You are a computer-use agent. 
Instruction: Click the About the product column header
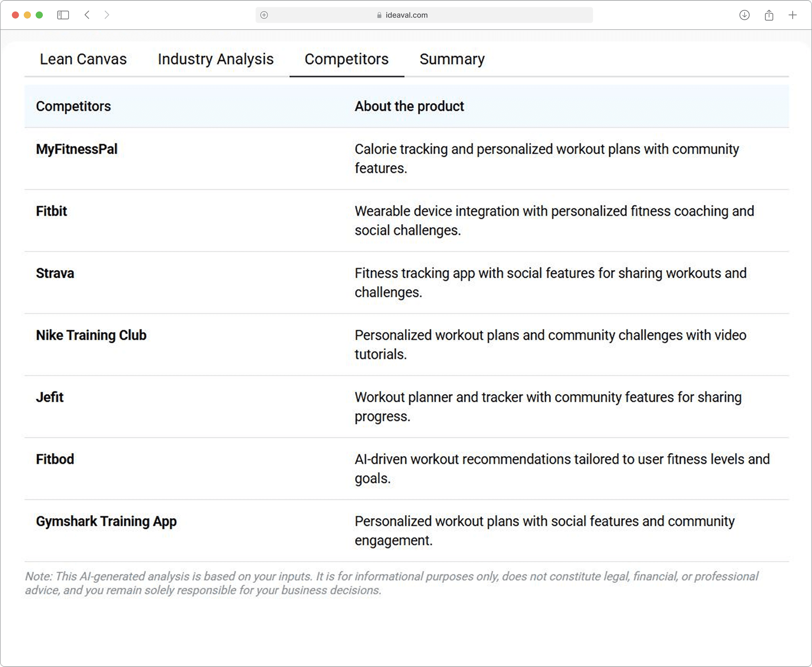click(x=409, y=106)
